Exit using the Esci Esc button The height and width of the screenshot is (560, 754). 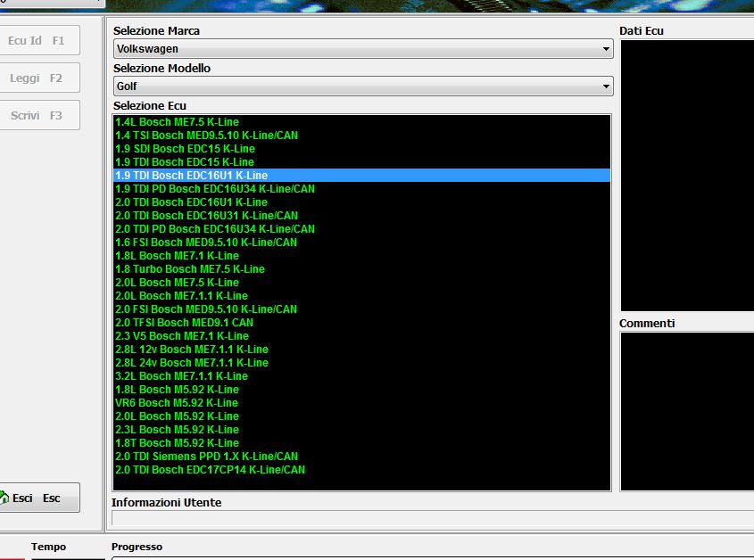point(38,498)
